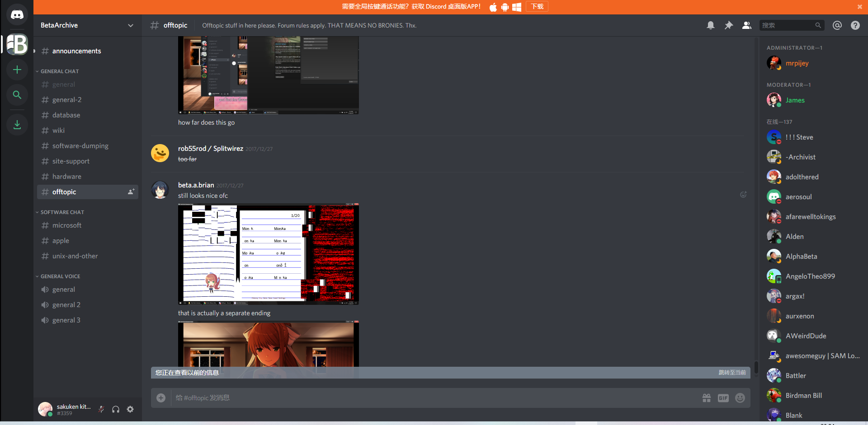Click the attach file plus button
Screen dimensions: 868x425
tap(161, 398)
